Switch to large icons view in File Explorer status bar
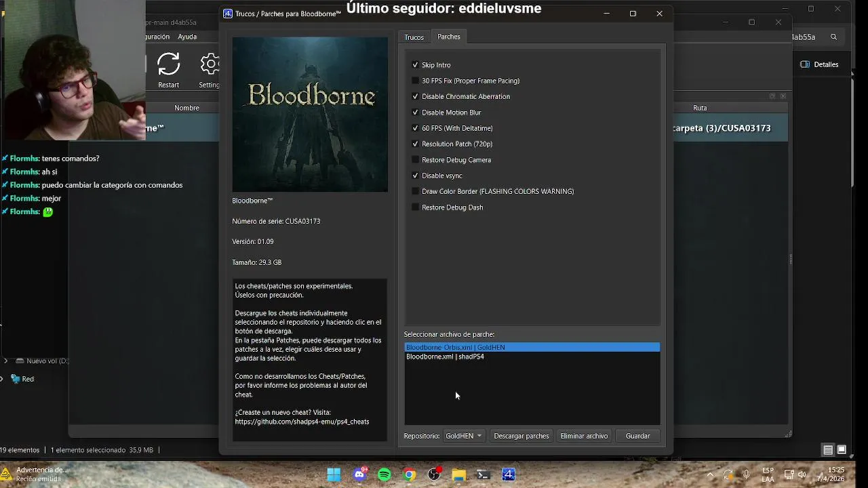868x488 pixels. pyautogui.click(x=842, y=450)
